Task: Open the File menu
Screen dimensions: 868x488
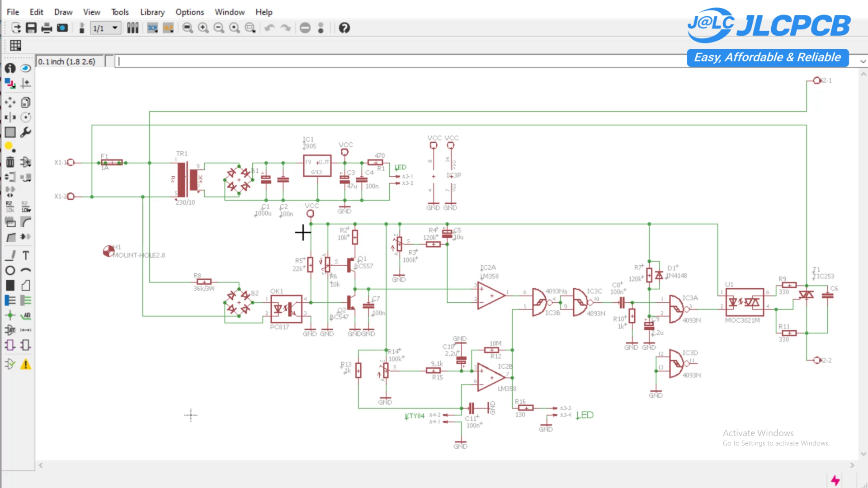Action: [13, 12]
